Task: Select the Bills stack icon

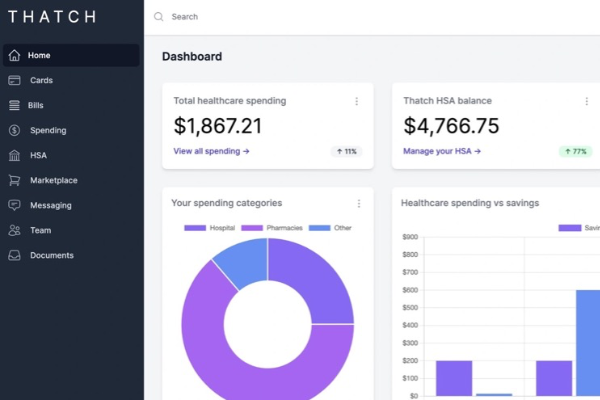Action: click(x=14, y=105)
